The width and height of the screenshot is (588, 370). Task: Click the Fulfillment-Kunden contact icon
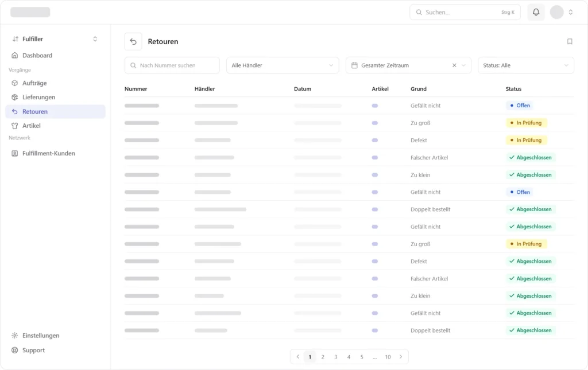click(14, 154)
